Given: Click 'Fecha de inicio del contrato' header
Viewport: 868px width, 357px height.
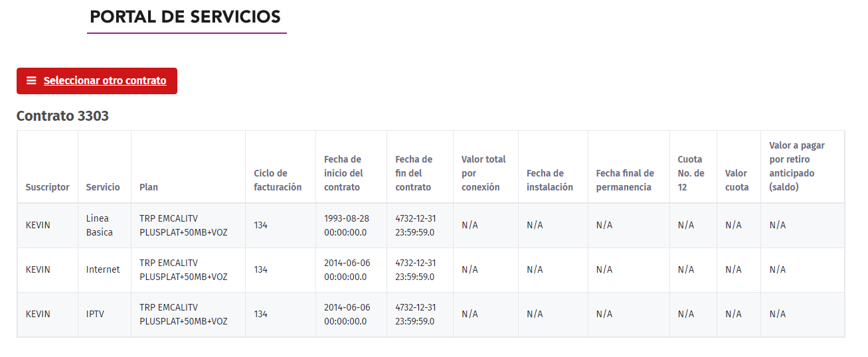Looking at the screenshot, I should (343, 173).
